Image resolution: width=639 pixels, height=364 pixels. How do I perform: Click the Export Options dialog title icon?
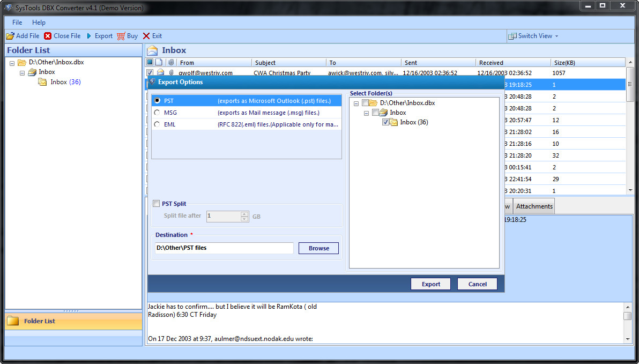[x=152, y=81]
